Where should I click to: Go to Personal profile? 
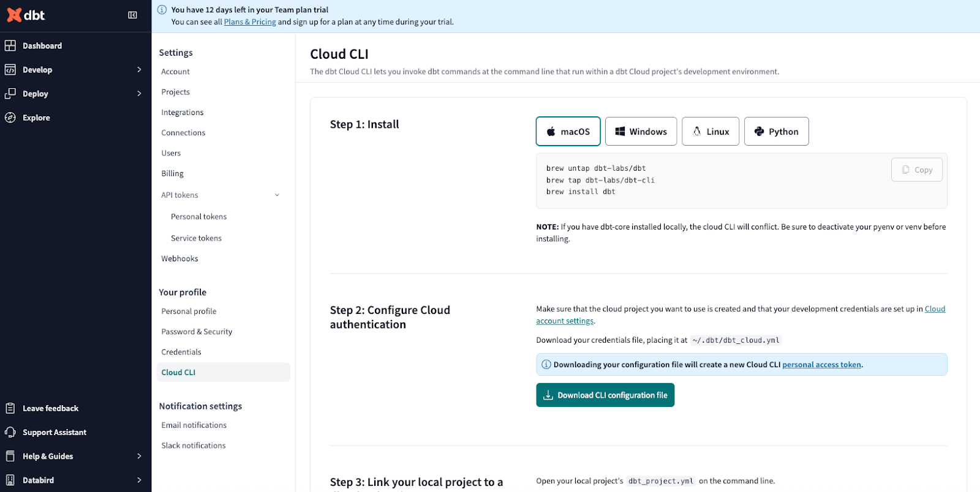[x=189, y=311]
